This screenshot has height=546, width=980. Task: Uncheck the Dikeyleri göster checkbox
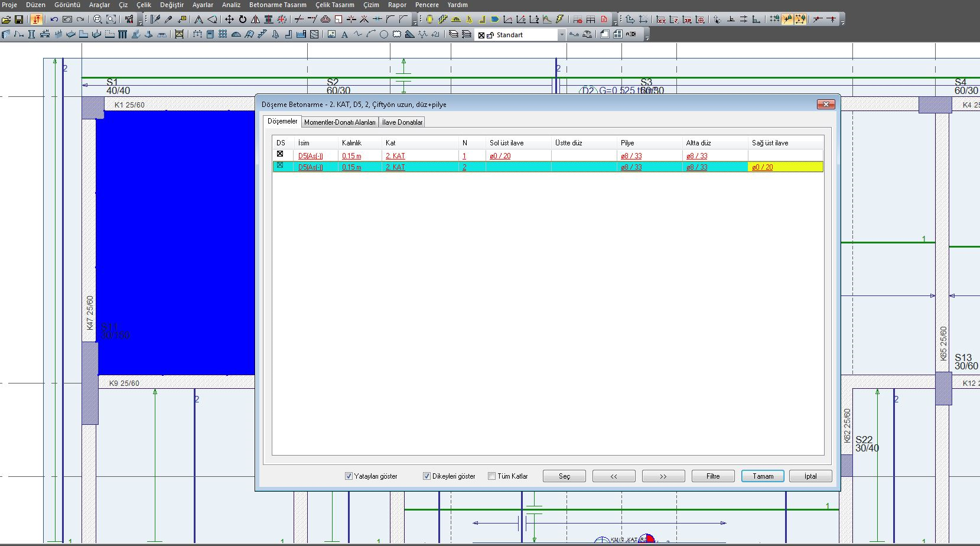coord(426,476)
